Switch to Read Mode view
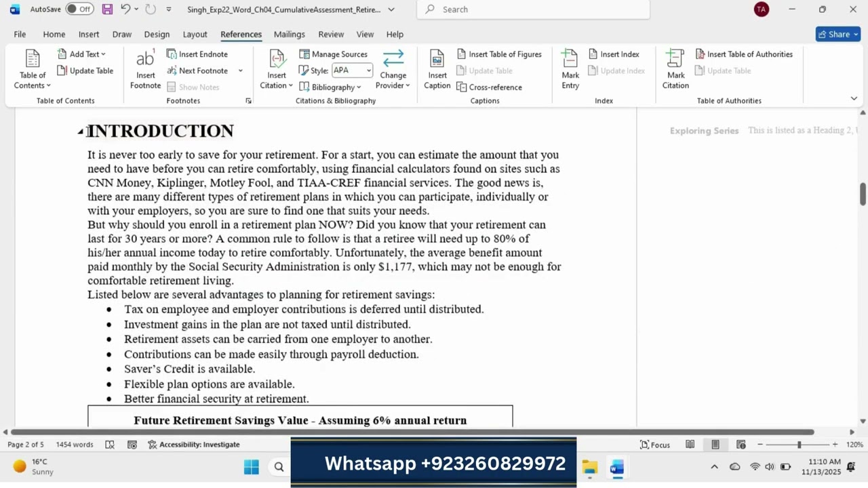The width and height of the screenshot is (868, 488). 690,445
